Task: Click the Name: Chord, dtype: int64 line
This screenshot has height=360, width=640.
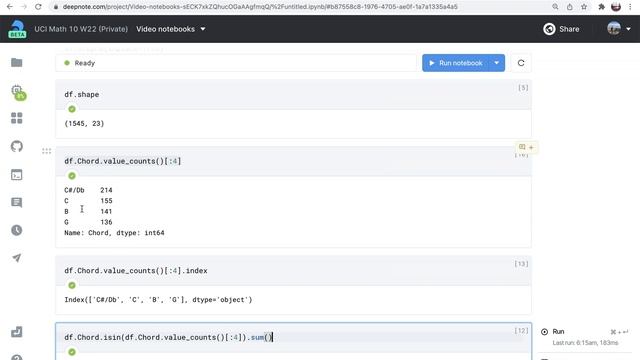Action: point(114,233)
